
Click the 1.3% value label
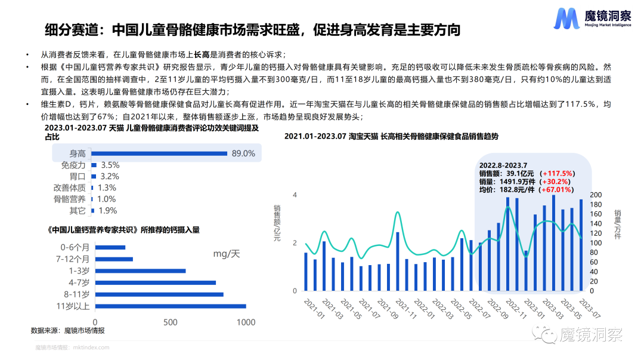click(x=107, y=188)
